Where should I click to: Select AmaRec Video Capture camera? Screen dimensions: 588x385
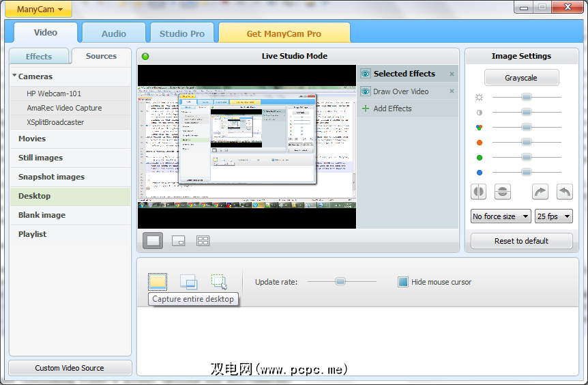70,108
